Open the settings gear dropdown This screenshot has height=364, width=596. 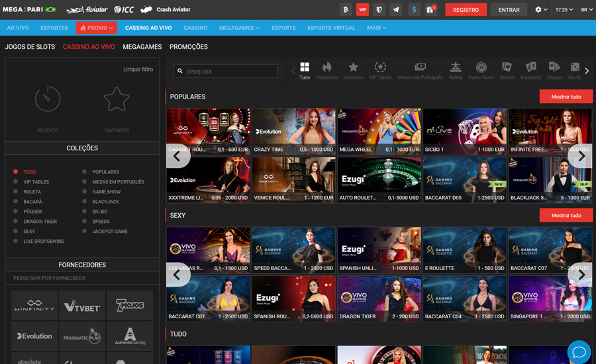[x=541, y=9]
